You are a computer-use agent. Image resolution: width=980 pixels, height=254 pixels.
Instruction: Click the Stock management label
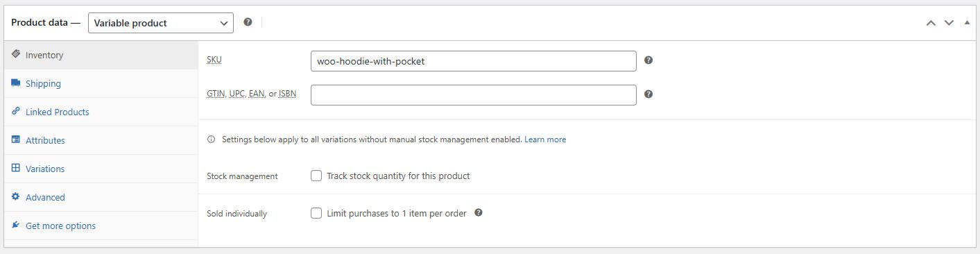click(x=242, y=176)
